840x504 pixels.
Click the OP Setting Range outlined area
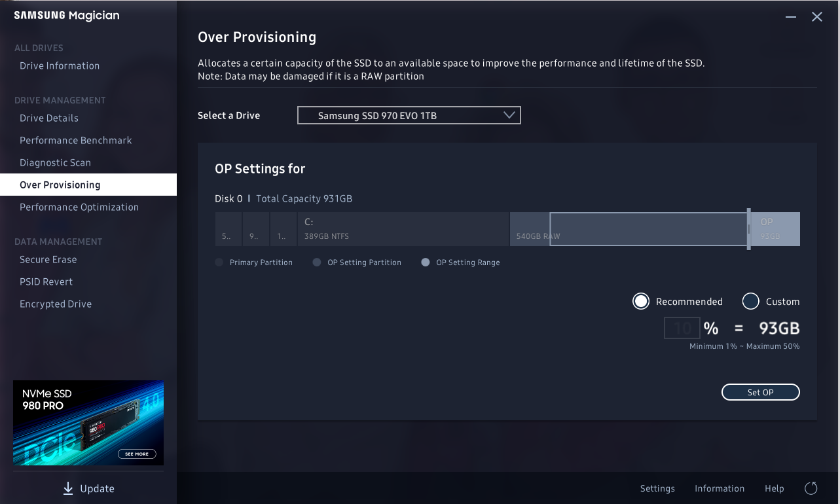pos(649,229)
